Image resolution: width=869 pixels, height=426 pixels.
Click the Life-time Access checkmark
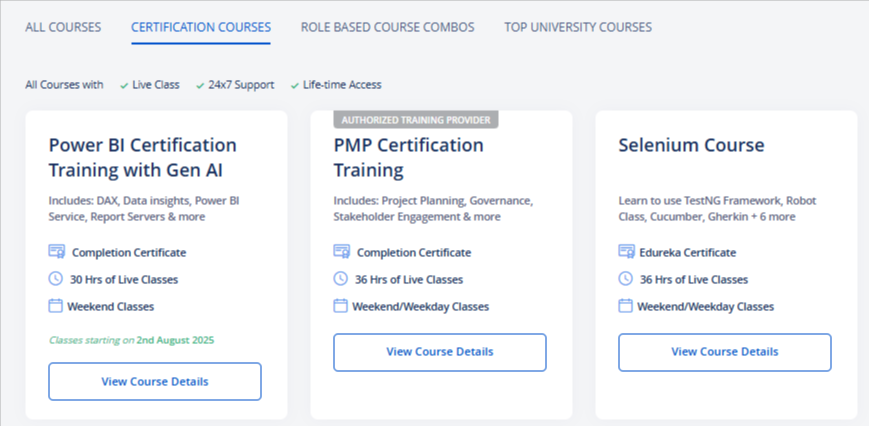click(295, 85)
